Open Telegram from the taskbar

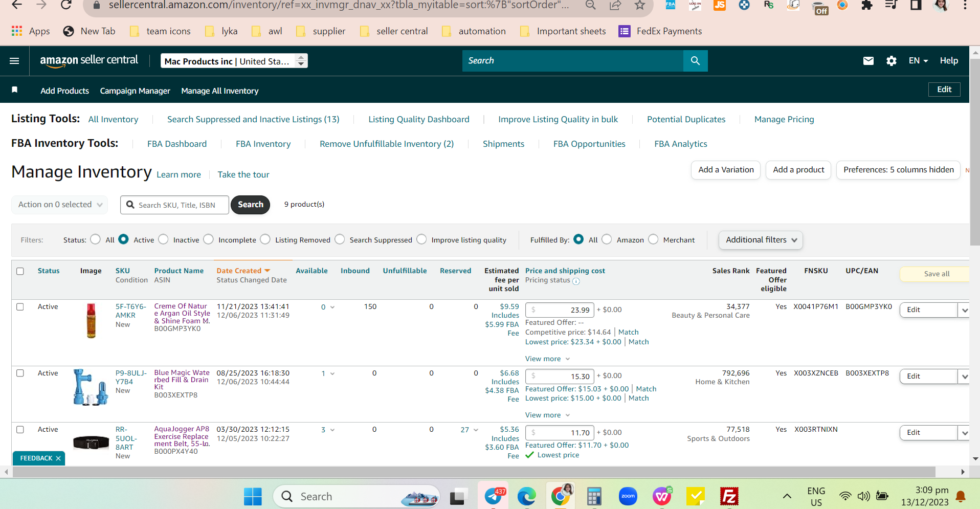click(x=494, y=496)
